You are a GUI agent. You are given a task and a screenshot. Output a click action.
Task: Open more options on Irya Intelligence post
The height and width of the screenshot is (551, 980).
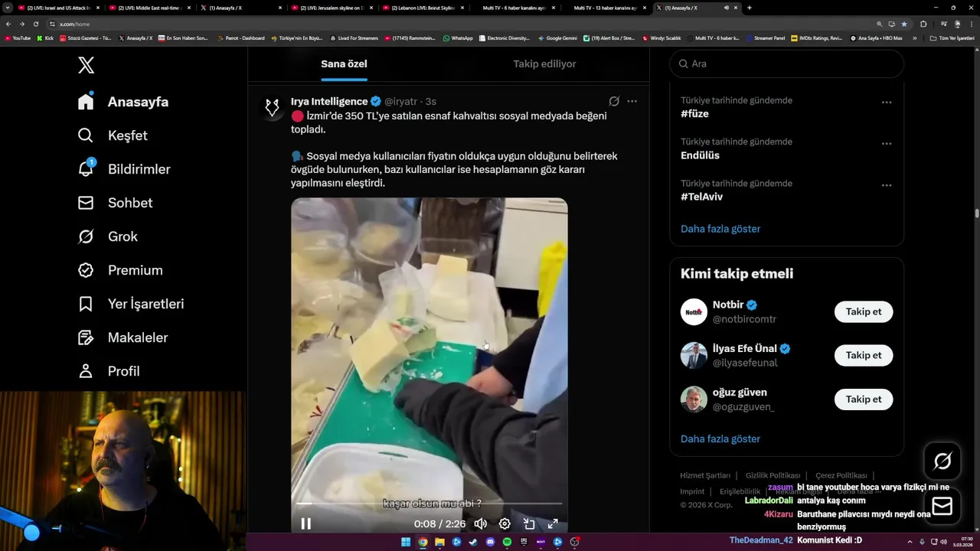coord(632,101)
